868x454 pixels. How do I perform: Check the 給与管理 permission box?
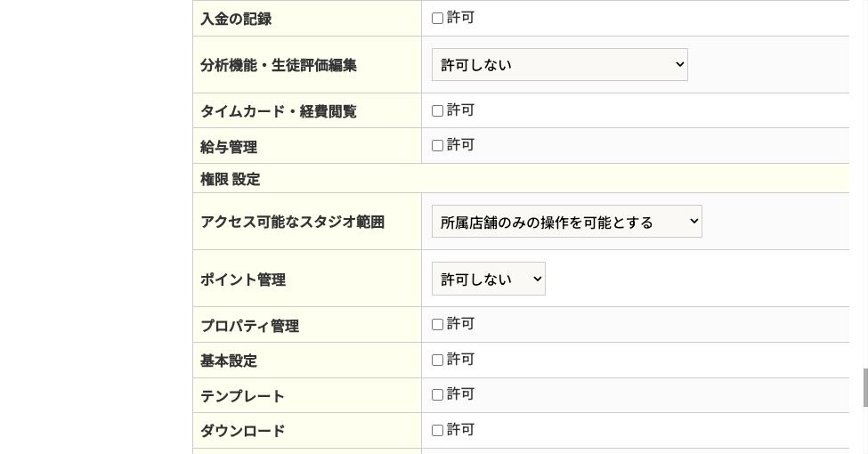click(x=437, y=146)
